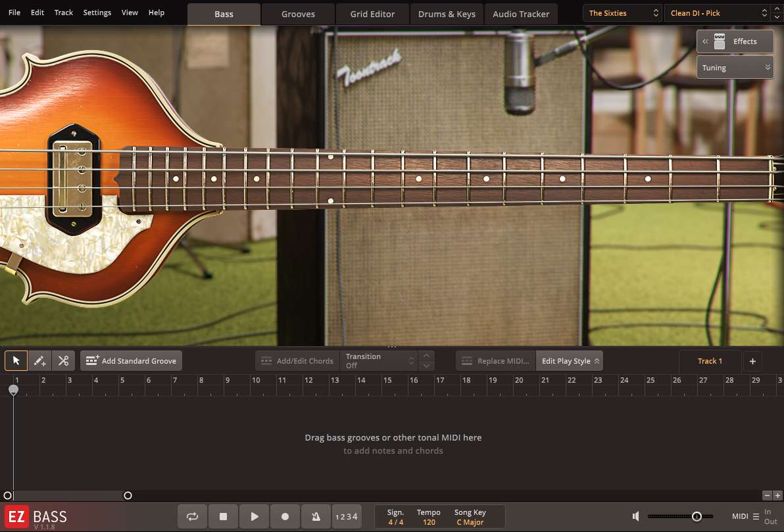Click the record button
Image resolution: width=784 pixels, height=532 pixels.
coord(285,516)
